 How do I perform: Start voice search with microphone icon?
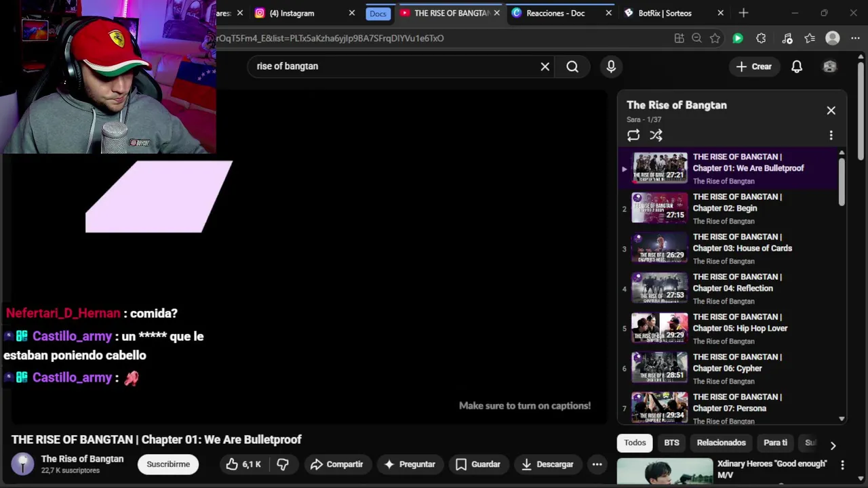(x=611, y=66)
